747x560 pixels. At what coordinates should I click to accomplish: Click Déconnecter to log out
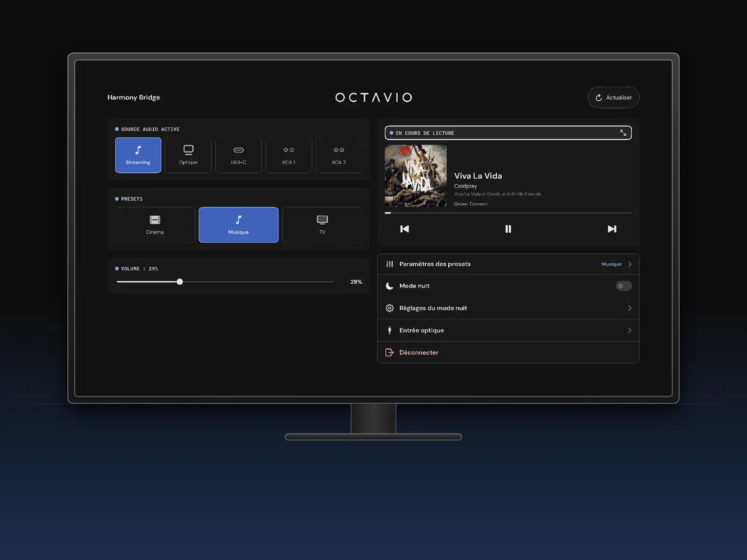(508, 352)
